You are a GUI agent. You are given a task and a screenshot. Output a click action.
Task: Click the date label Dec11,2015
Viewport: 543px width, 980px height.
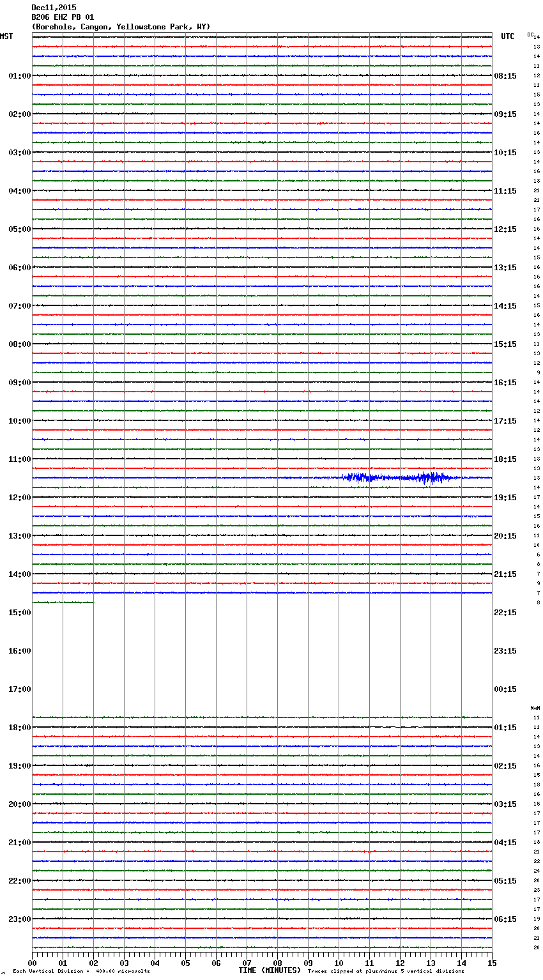click(x=54, y=8)
